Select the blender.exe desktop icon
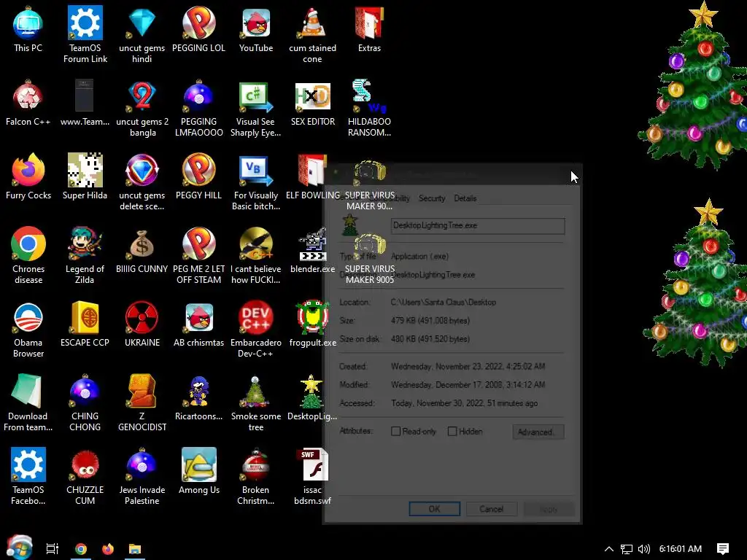This screenshot has height=560, width=747. [312, 244]
